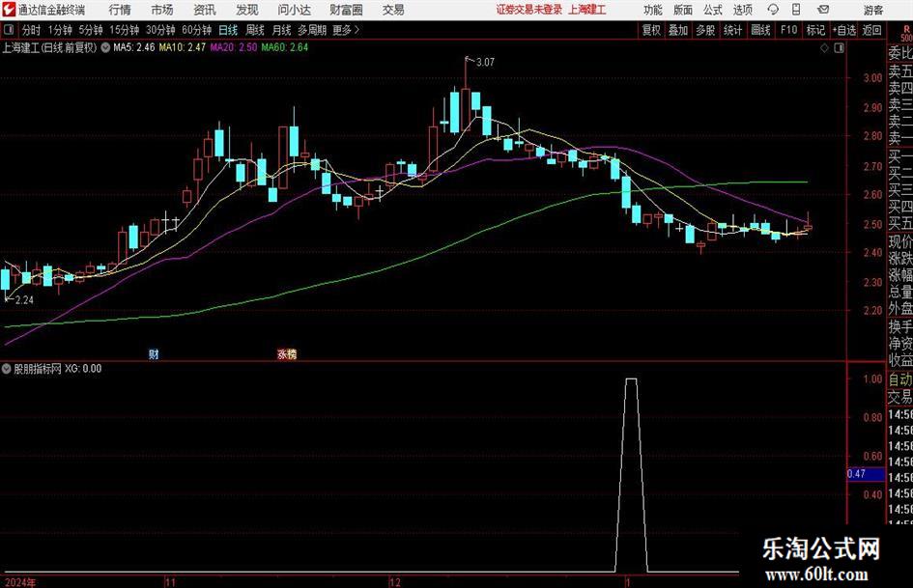Click the 自动 label in the side panel
Viewport: 913px width, 588px height.
(900, 379)
